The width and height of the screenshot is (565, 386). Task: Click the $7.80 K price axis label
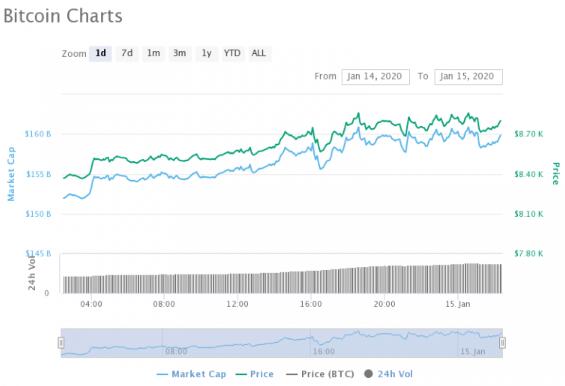(x=529, y=254)
